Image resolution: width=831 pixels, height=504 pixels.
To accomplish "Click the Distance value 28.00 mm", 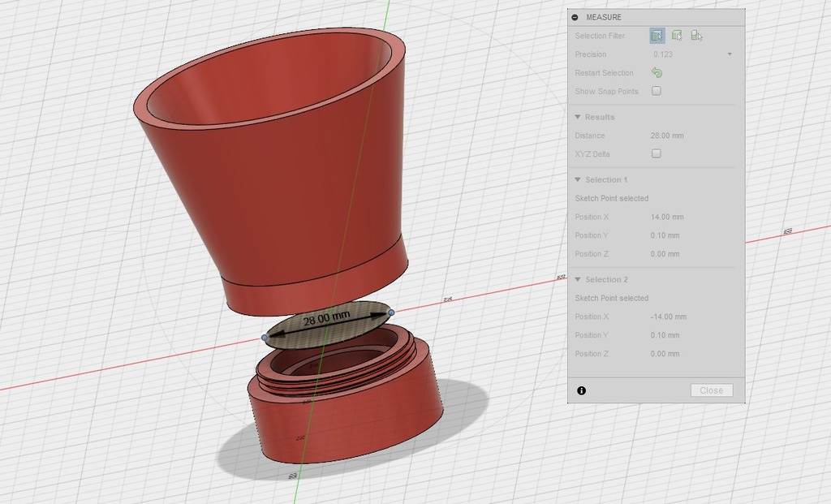I will (x=667, y=136).
